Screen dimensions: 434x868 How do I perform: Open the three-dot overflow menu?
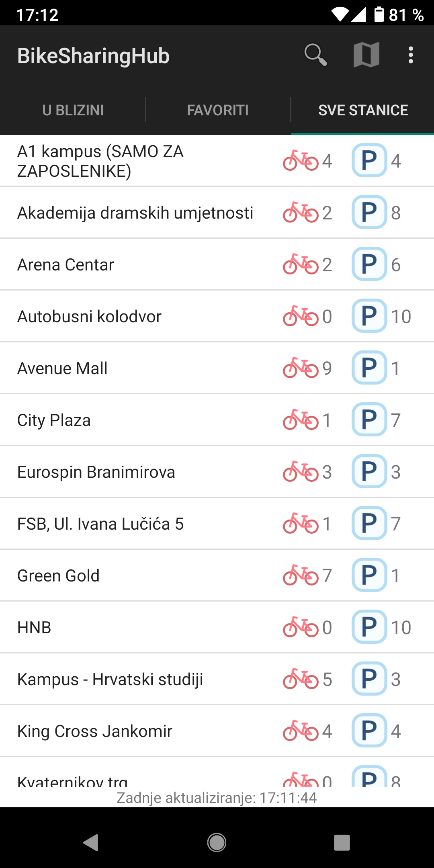(x=410, y=55)
